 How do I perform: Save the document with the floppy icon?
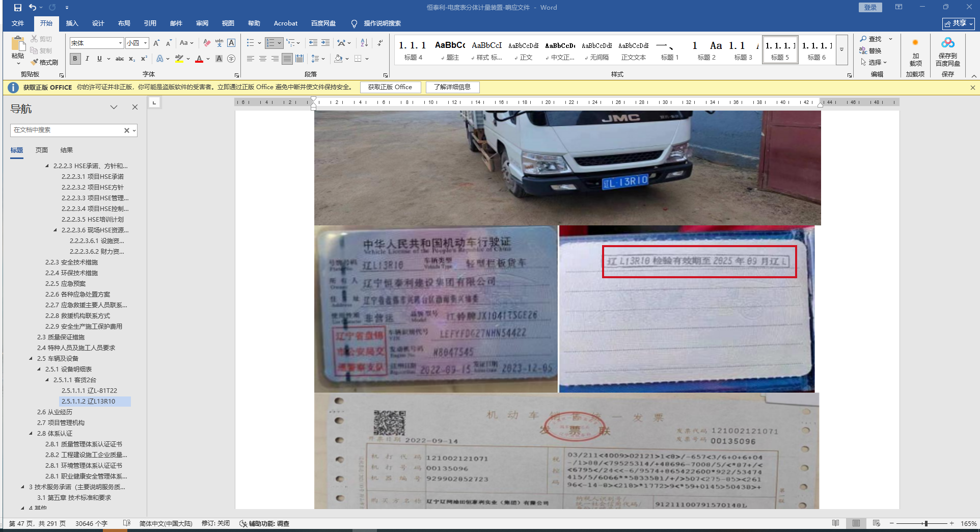[17, 8]
